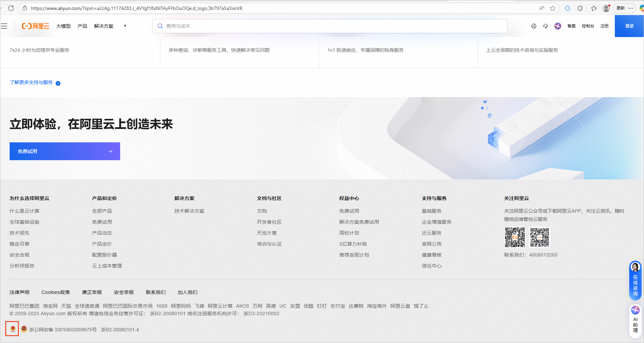Open 备案 in the top navigation
Image resolution: width=644 pixels, height=343 pixels.
(x=572, y=26)
